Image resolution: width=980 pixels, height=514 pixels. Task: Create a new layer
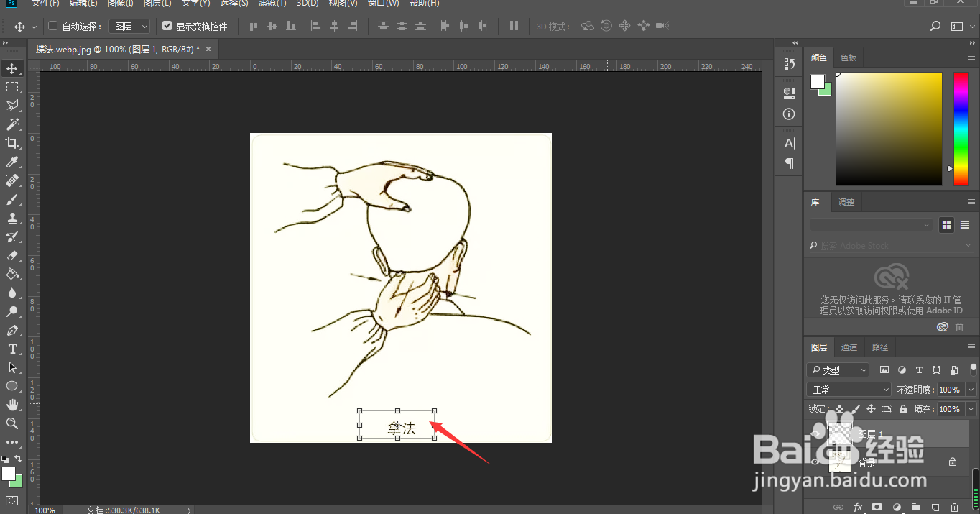(935, 508)
